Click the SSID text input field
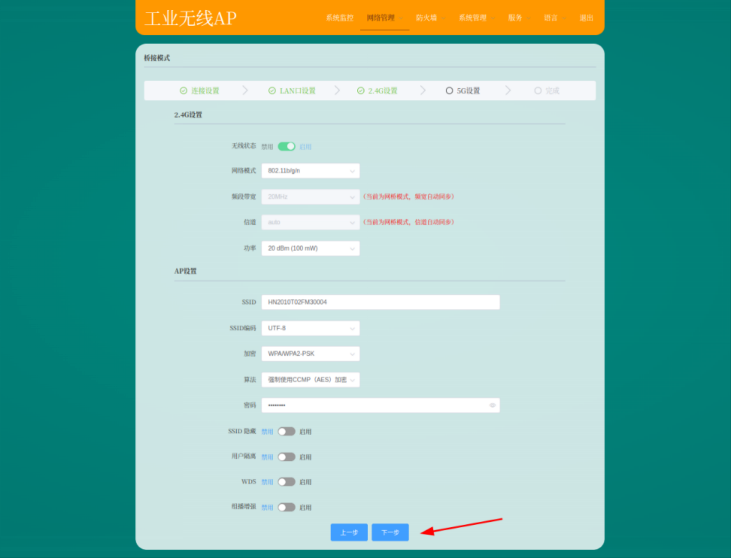This screenshot has width=733, height=560. click(x=380, y=302)
